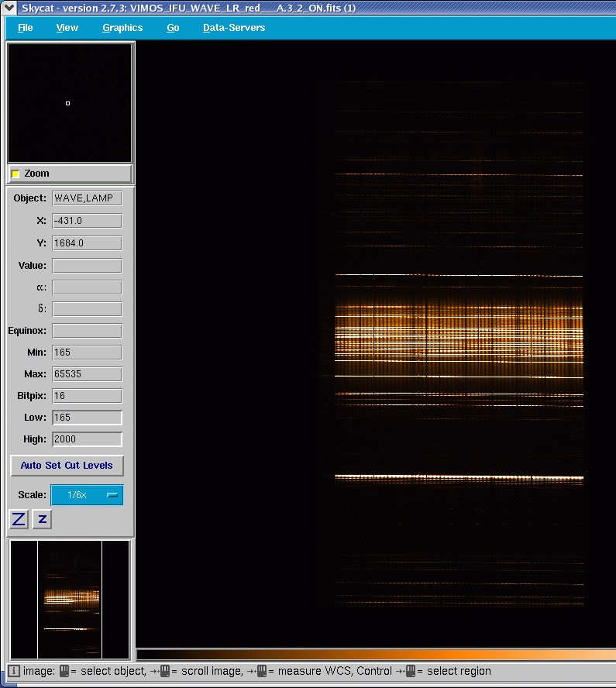Click the High cut level field
Image resolution: width=616 pixels, height=688 pixels.
coord(87,439)
